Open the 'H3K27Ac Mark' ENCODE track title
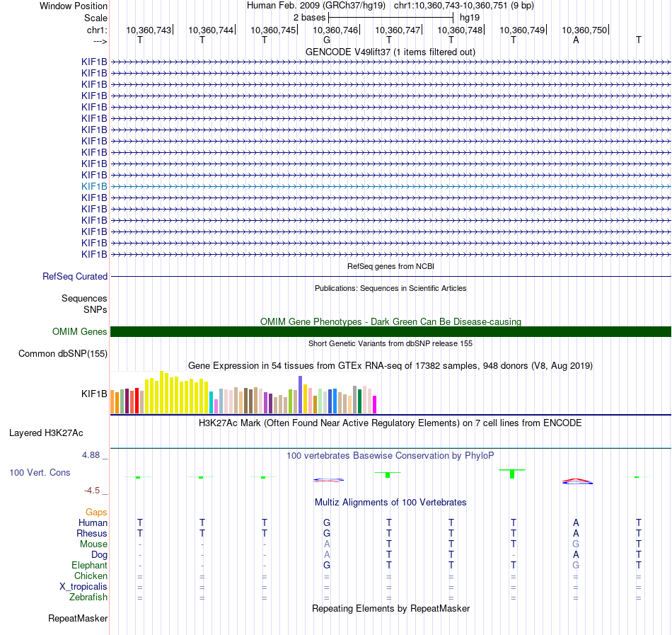672x635 pixels. point(390,423)
